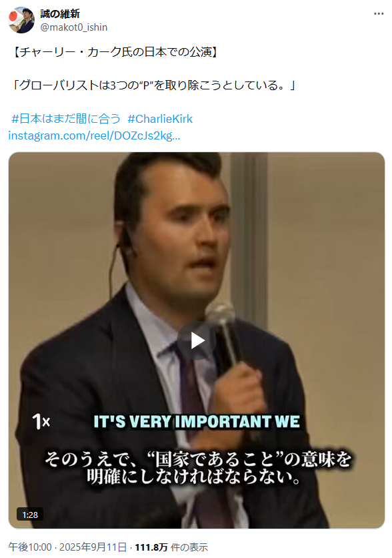
Task: Open the #日本はまだ間に合う hashtag
Action: [x=66, y=119]
